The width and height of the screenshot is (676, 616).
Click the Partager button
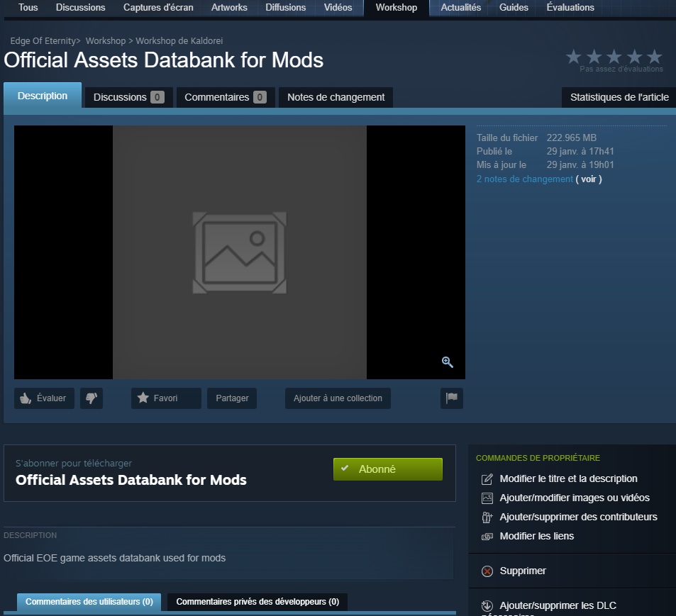pos(232,398)
